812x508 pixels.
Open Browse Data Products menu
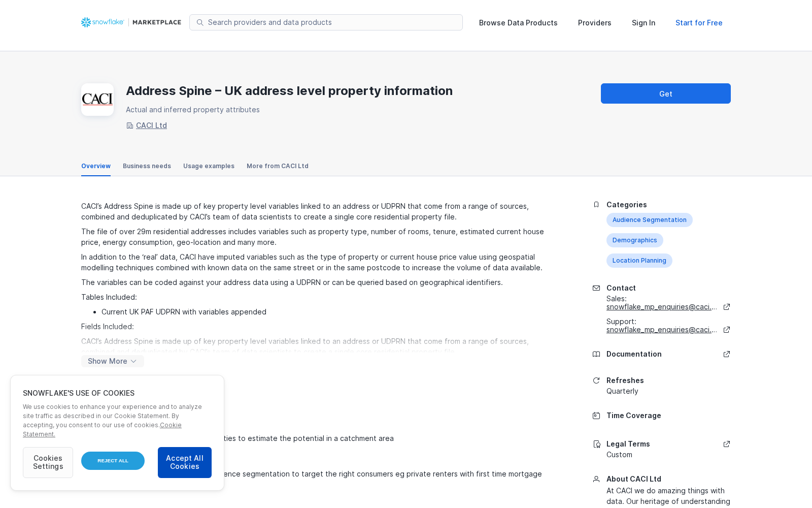point(518,23)
